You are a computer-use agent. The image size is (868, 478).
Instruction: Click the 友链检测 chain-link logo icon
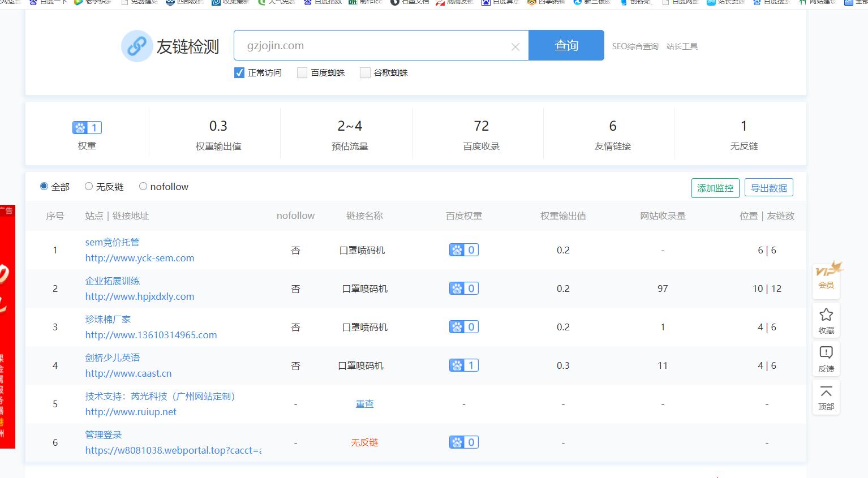[137, 46]
